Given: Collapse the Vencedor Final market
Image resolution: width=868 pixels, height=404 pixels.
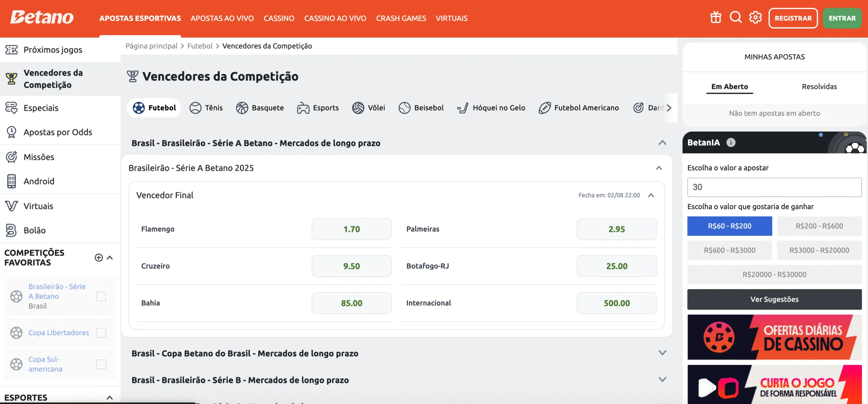Looking at the screenshot, I should (x=651, y=195).
